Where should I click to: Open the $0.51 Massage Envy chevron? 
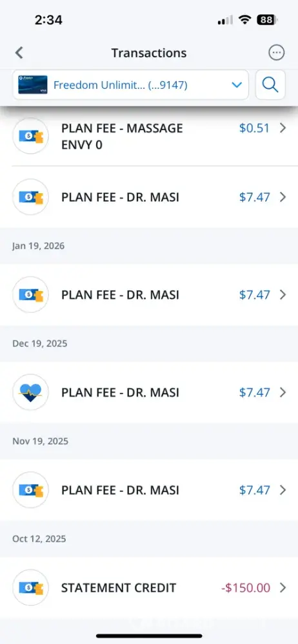283,128
